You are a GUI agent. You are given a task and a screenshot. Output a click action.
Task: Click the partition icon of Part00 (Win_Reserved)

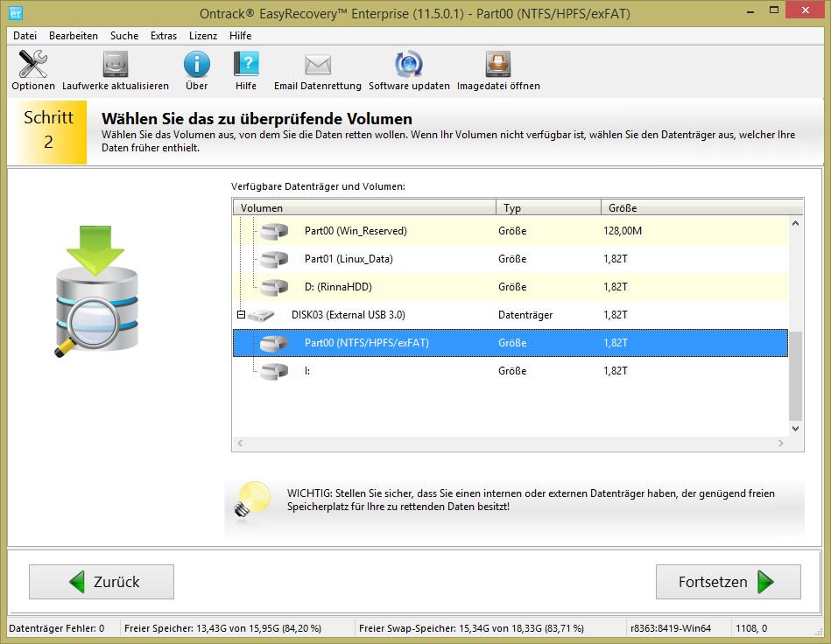[274, 231]
